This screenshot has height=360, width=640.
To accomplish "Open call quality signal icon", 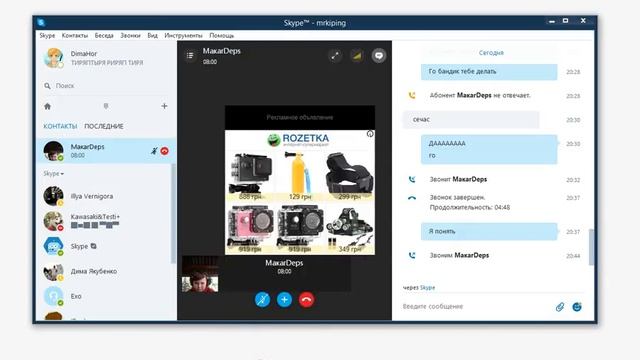I will pyautogui.click(x=357, y=56).
